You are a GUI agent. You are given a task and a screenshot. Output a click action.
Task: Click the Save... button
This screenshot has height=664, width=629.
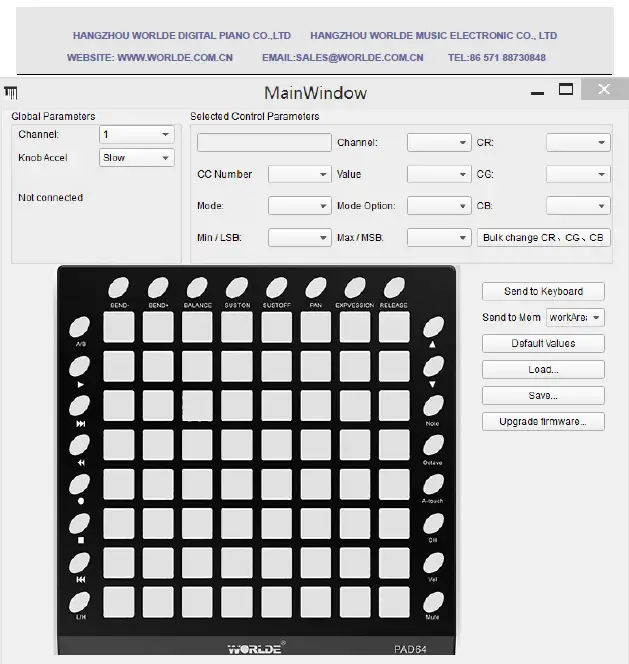coord(543,396)
